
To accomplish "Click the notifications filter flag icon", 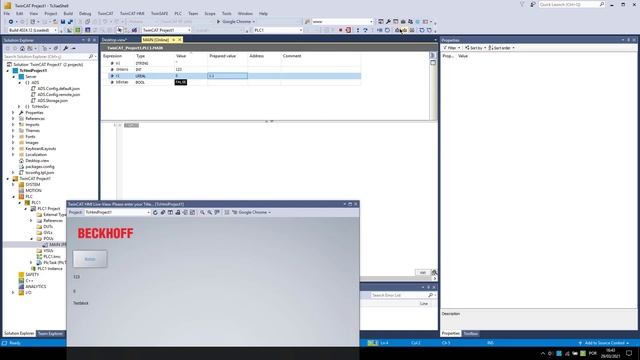I will [522, 4].
